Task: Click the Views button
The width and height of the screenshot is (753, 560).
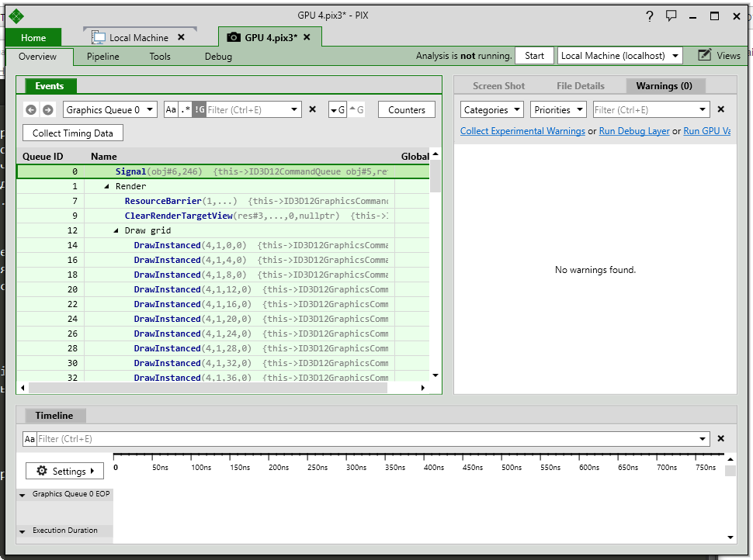Action: click(x=719, y=56)
